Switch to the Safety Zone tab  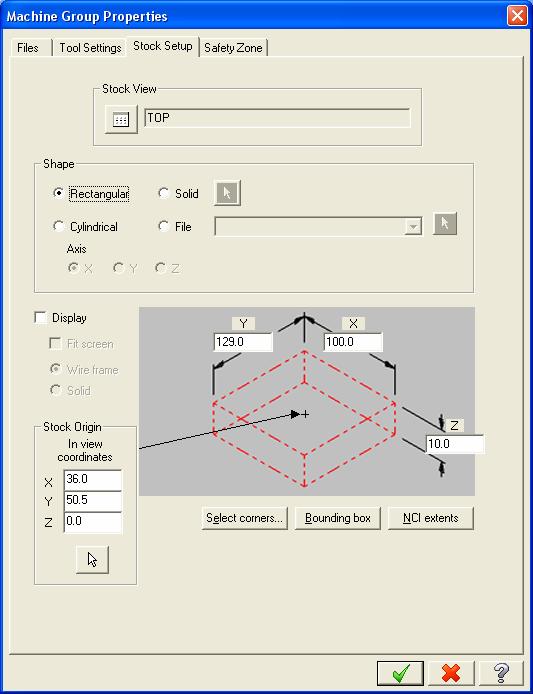coord(233,48)
